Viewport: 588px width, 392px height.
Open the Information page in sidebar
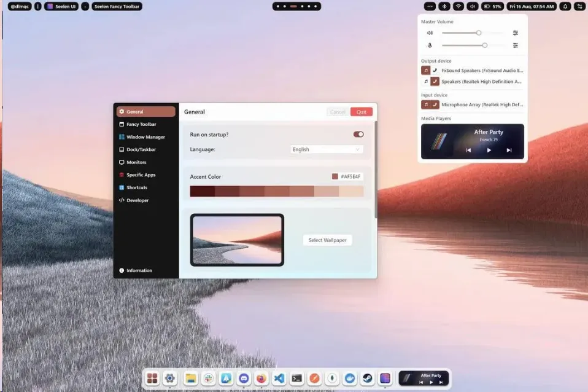(145, 270)
